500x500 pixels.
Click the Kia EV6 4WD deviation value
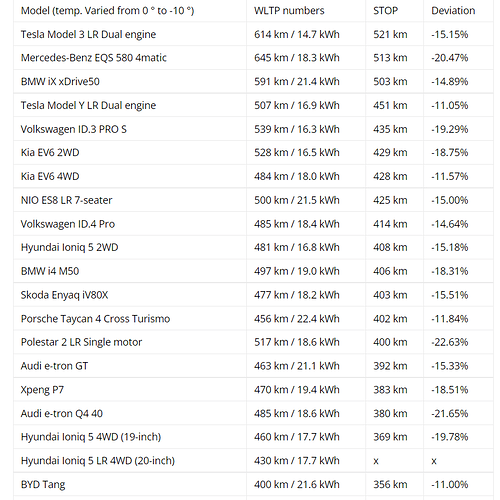point(450,176)
